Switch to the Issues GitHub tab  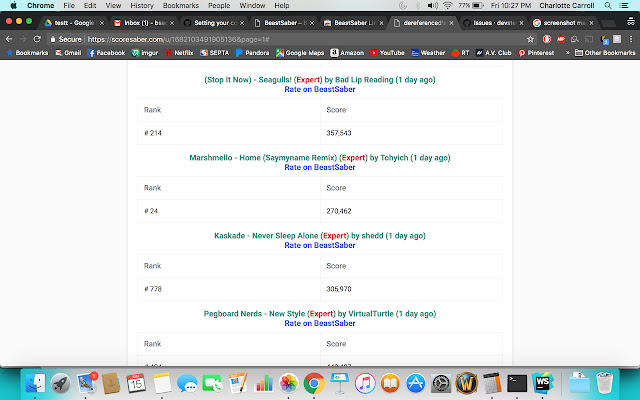click(493, 23)
